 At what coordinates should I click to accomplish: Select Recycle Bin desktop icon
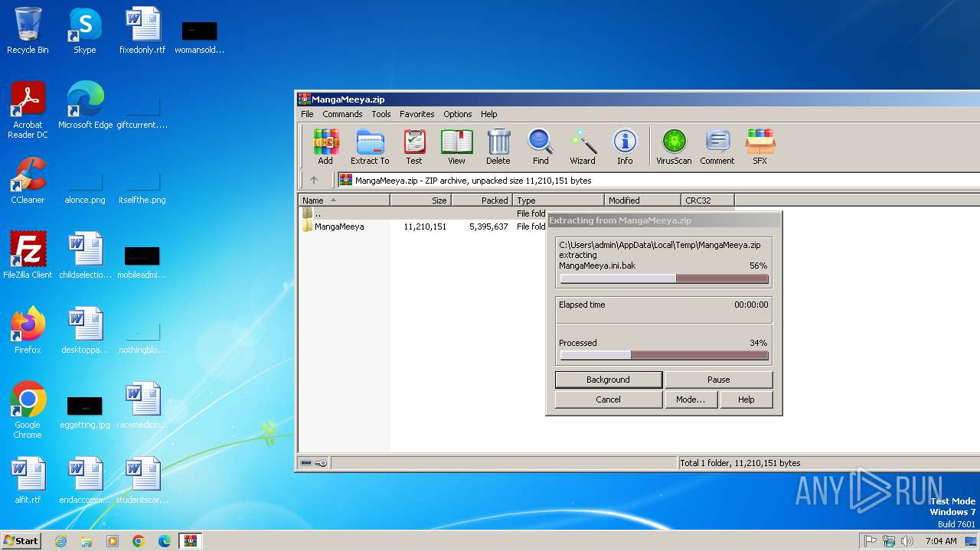pyautogui.click(x=28, y=31)
